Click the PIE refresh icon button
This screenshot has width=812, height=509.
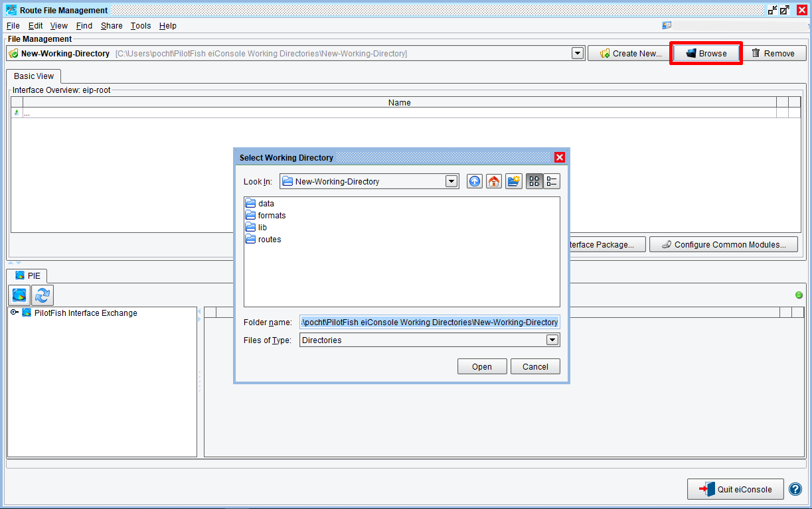[42, 295]
